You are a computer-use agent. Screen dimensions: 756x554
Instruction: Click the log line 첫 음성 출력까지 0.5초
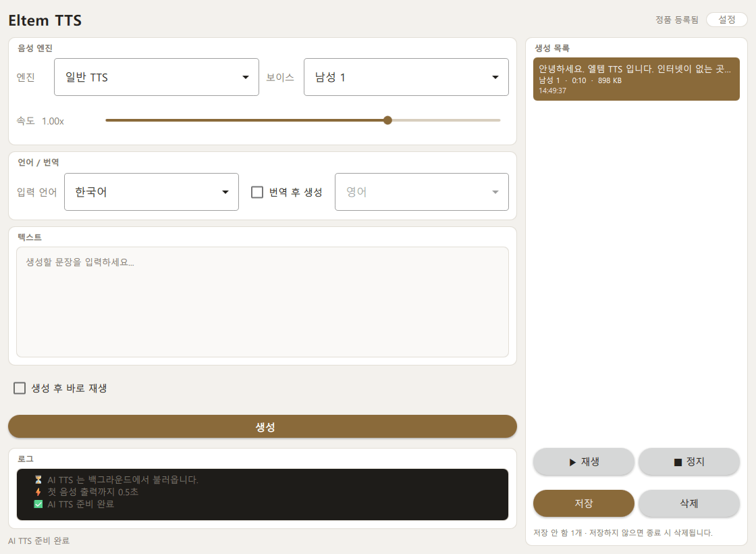(93, 492)
